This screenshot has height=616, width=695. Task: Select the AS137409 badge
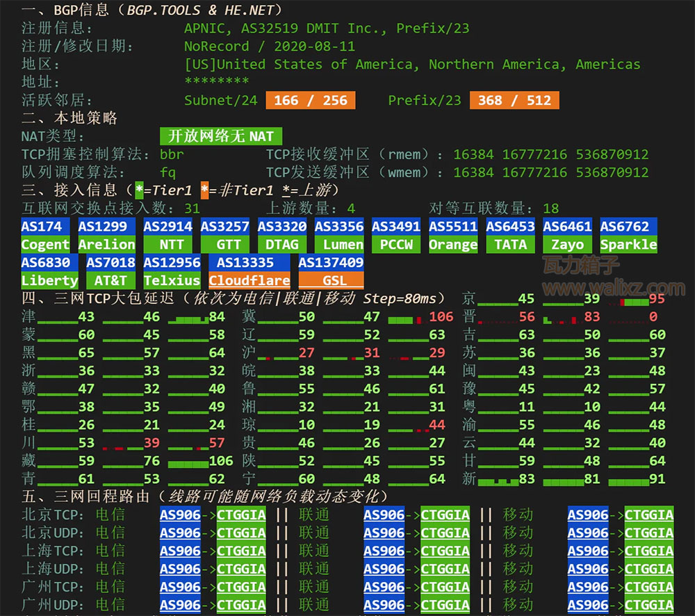pos(331,262)
